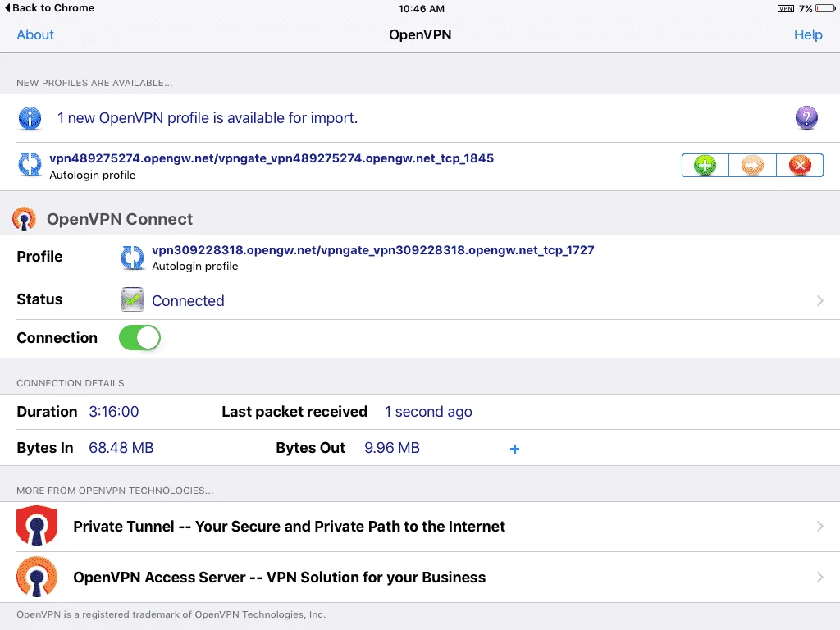Tap the OpenVPN trademark footer text
This screenshot has height=630, width=840.
[171, 614]
